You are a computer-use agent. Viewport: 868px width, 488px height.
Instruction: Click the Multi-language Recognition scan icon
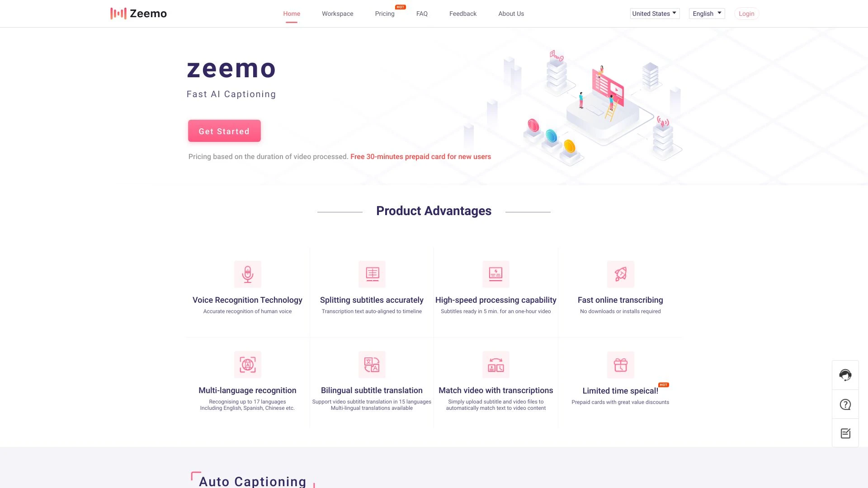[247, 364]
